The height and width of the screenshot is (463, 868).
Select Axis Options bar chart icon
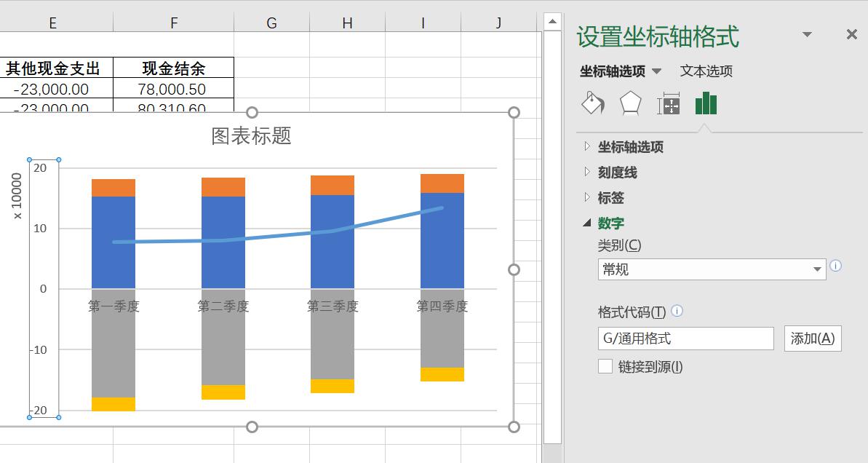pyautogui.click(x=706, y=103)
